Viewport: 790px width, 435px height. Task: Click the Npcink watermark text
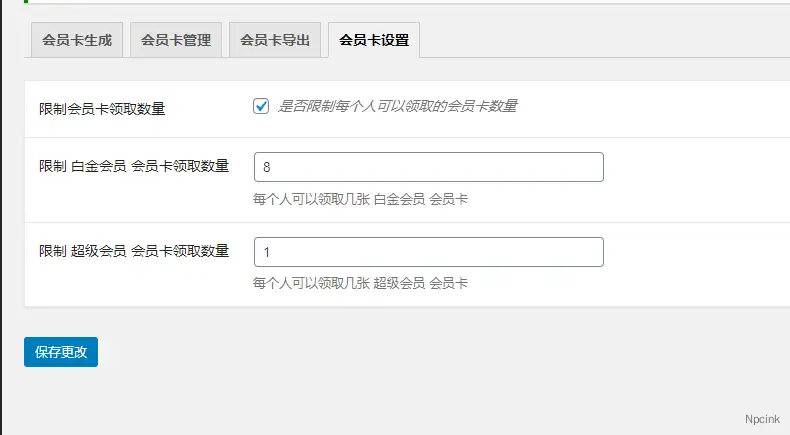tap(763, 420)
